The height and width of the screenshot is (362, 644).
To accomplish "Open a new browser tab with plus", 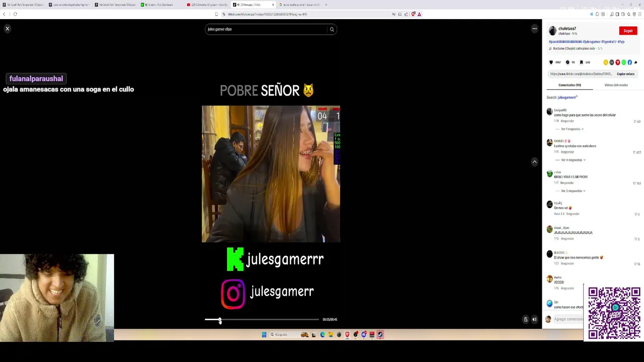I will click(326, 5).
